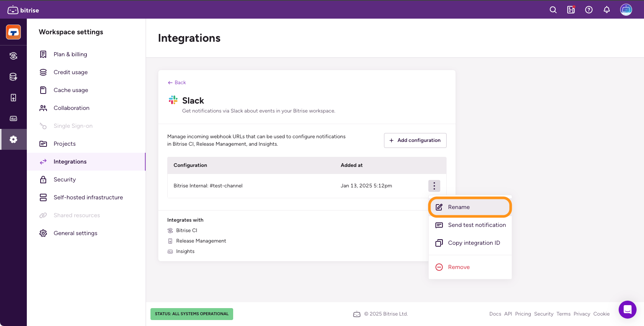Open Insights icon in left rail
Image resolution: width=644 pixels, height=326 pixels.
coord(13,118)
